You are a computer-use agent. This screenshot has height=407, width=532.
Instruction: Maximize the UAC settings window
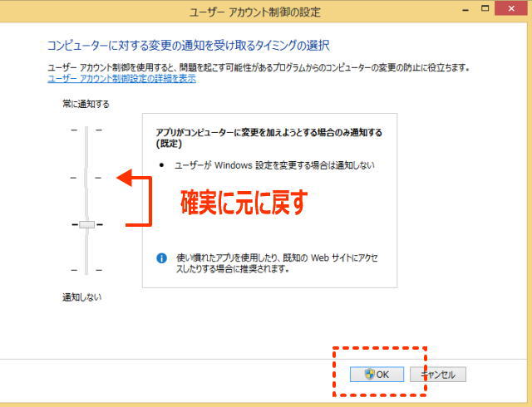pos(485,9)
